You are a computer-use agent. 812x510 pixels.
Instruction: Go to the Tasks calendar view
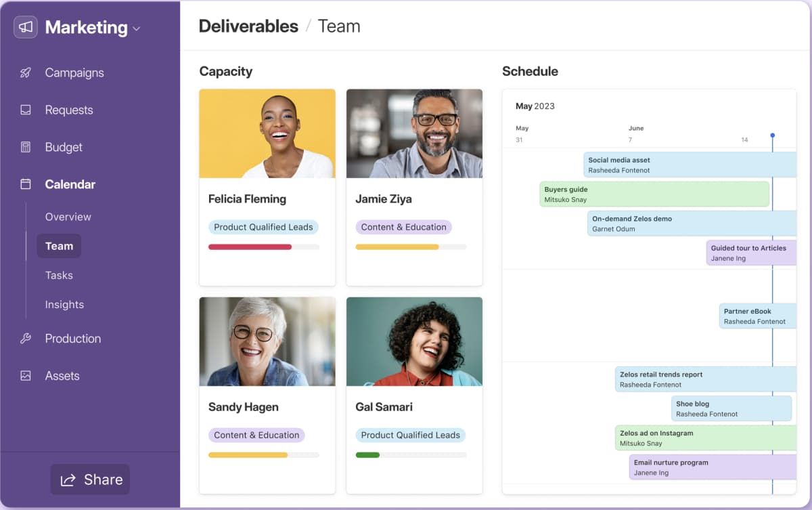coord(59,275)
